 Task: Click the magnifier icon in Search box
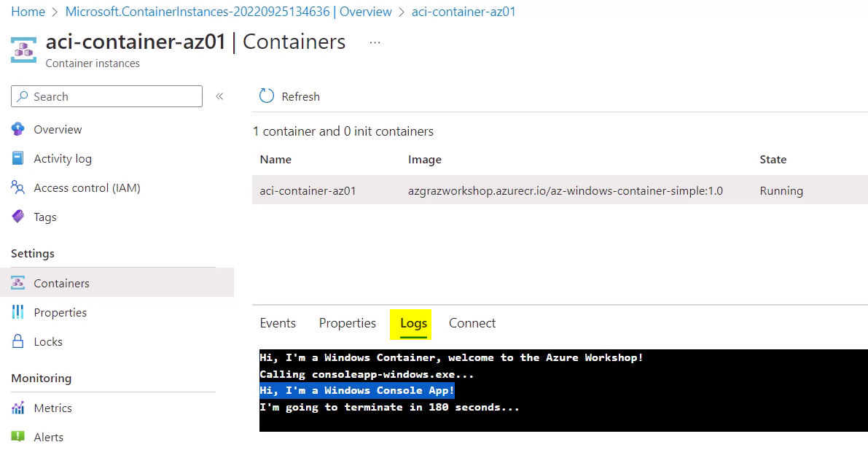click(x=22, y=96)
